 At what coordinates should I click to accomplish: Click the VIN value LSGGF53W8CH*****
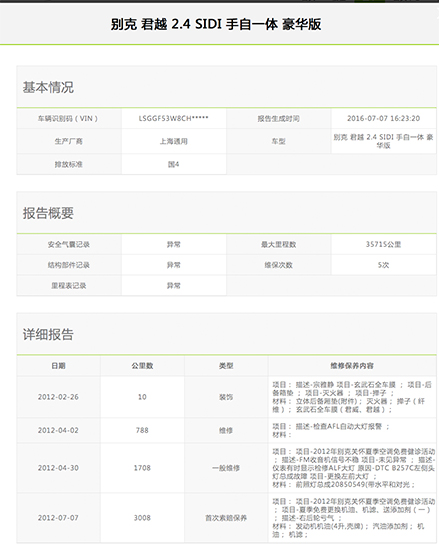pos(174,119)
